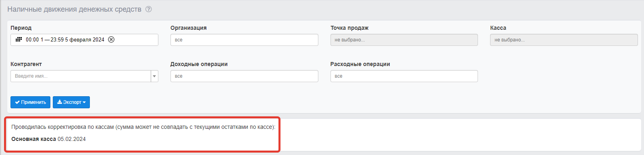Viewport: 644px width, 155px height.
Task: Open calendar icon in Период field
Action: [x=19, y=39]
